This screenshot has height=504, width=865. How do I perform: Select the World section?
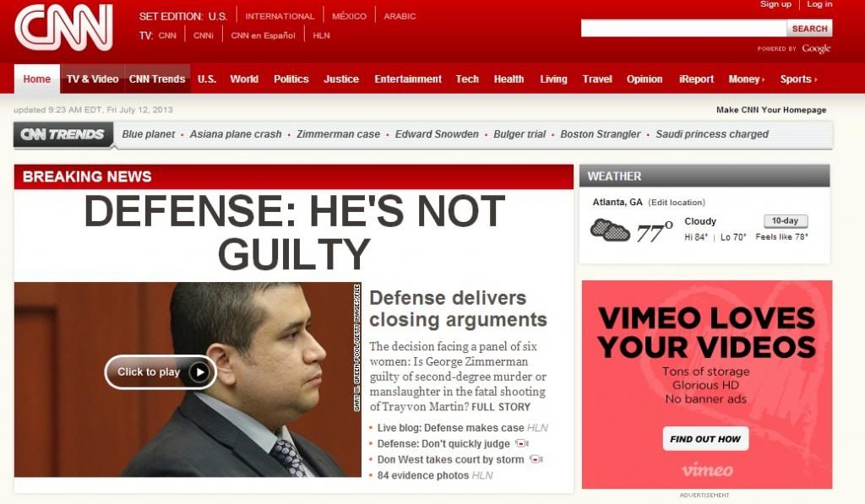(244, 79)
